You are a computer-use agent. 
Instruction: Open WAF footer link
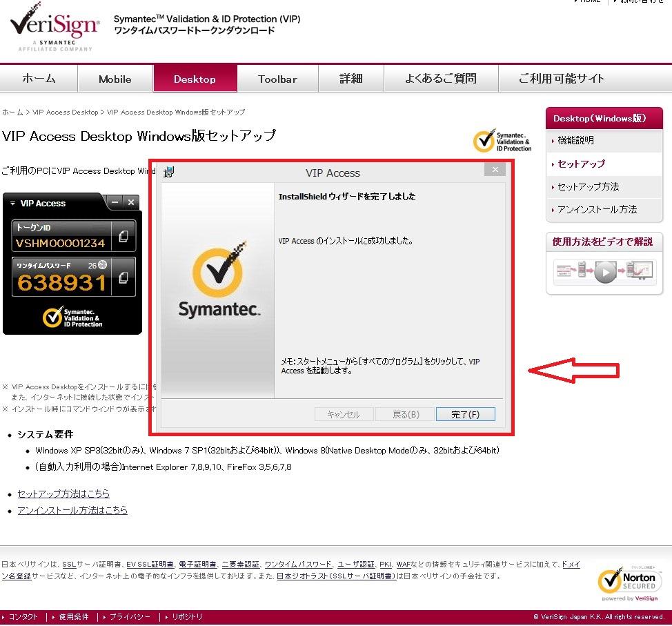(404, 565)
